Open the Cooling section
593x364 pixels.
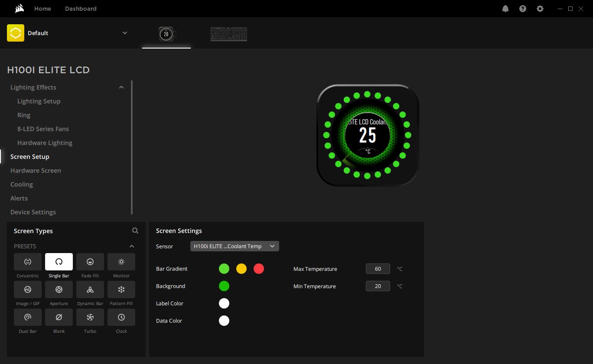(22, 184)
